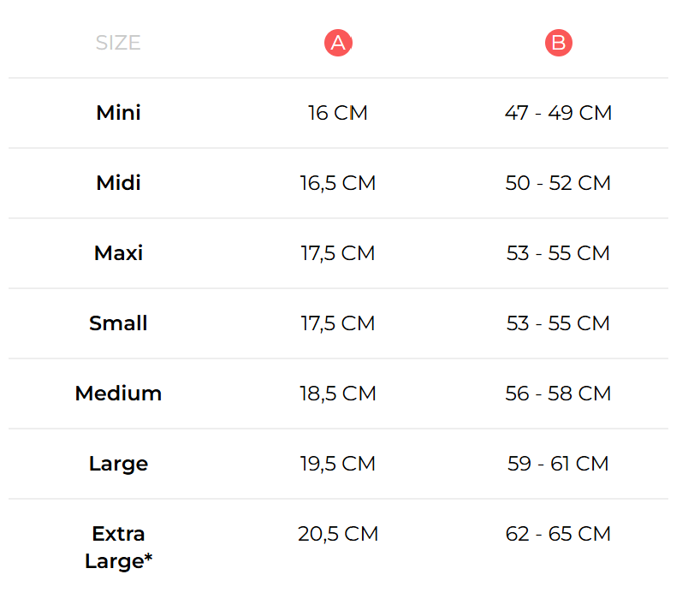Click the 59 - 61 CM range
Viewport: 700px width, 604px height.
point(558,464)
